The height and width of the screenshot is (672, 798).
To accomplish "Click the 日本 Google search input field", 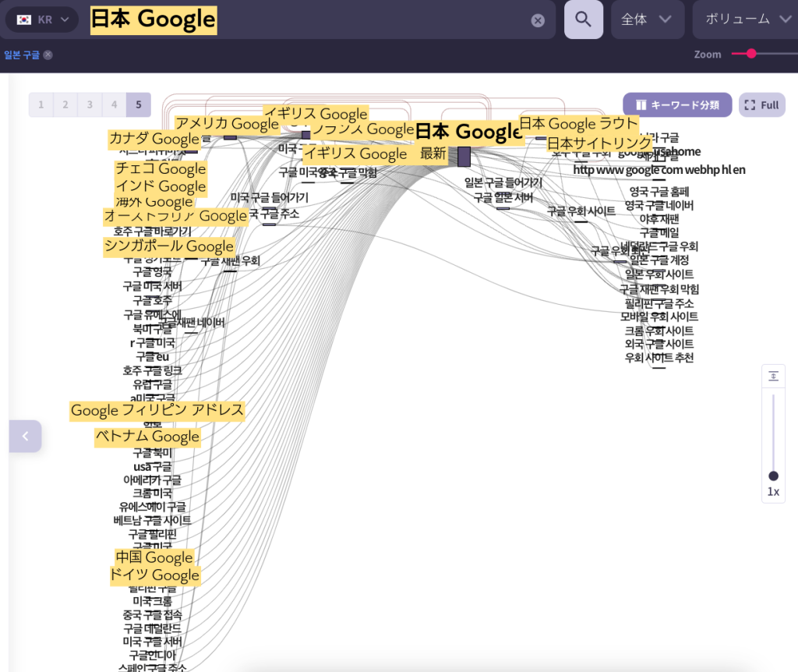I will 277,19.
